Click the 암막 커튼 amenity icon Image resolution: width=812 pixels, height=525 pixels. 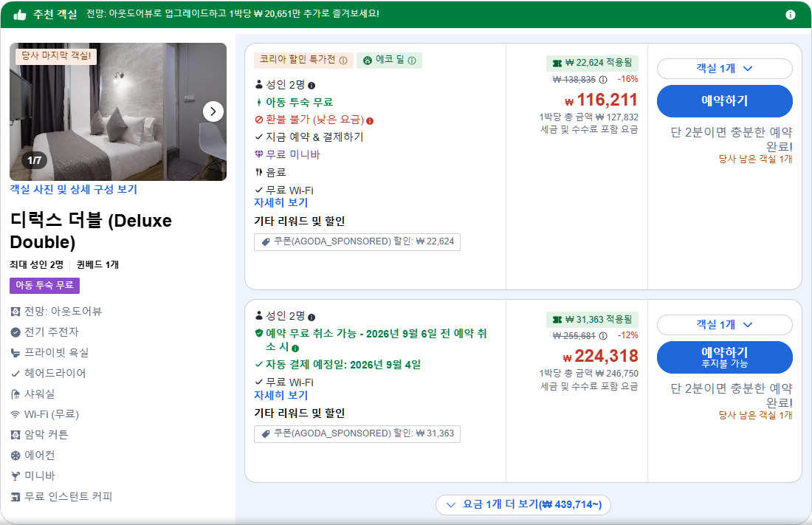pyautogui.click(x=16, y=435)
